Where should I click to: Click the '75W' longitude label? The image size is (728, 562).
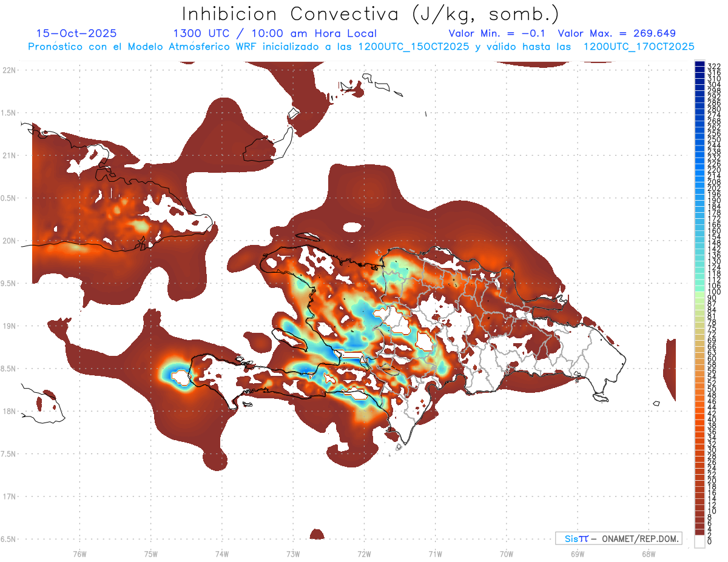(150, 554)
